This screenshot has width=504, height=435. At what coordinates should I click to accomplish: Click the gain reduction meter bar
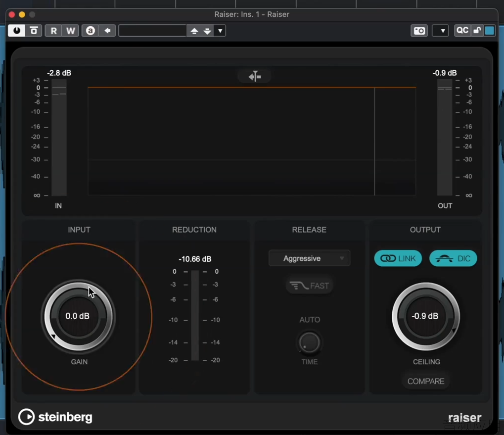[195, 316]
